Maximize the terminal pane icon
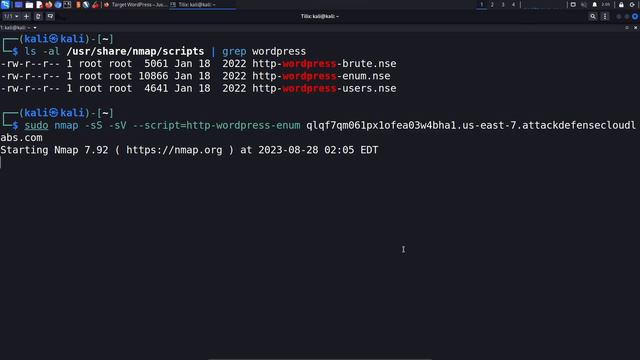This screenshot has width=640, height=360. coord(627,28)
